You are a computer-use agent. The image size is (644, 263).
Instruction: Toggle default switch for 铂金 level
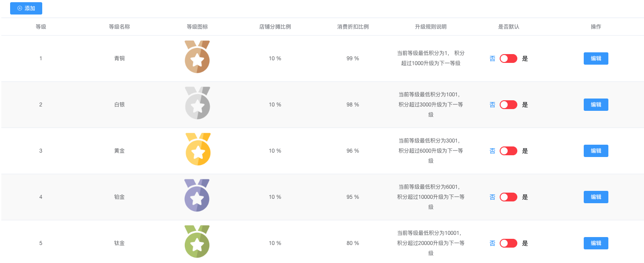coord(509,197)
